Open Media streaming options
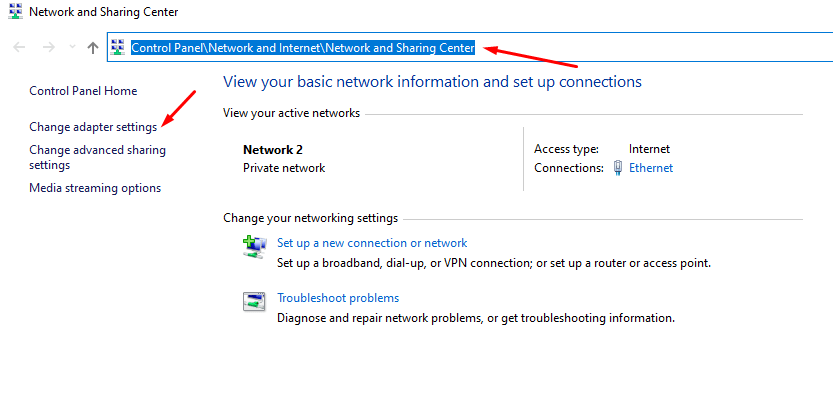Image resolution: width=833 pixels, height=407 pixels. pos(95,188)
